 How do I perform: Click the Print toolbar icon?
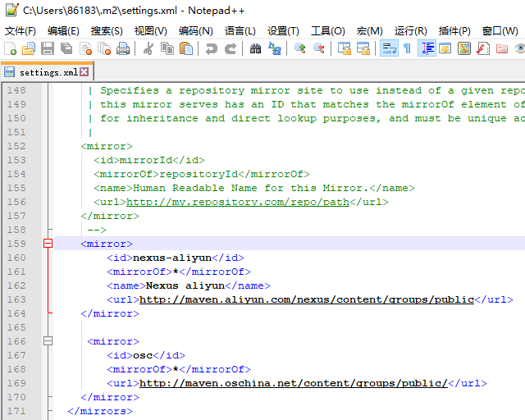tap(123, 49)
